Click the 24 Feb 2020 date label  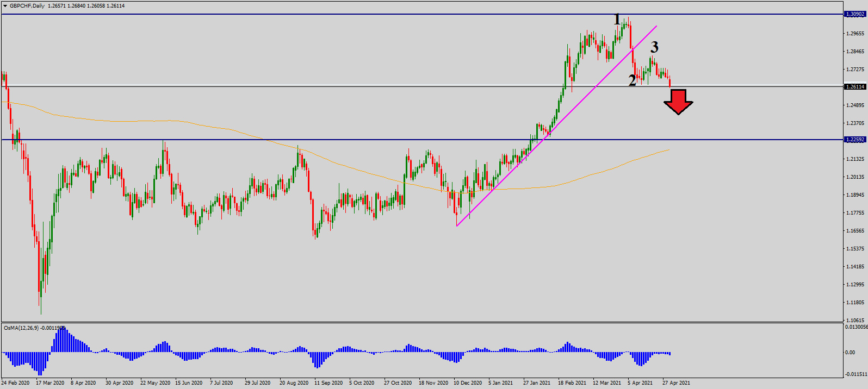[x=16, y=383]
